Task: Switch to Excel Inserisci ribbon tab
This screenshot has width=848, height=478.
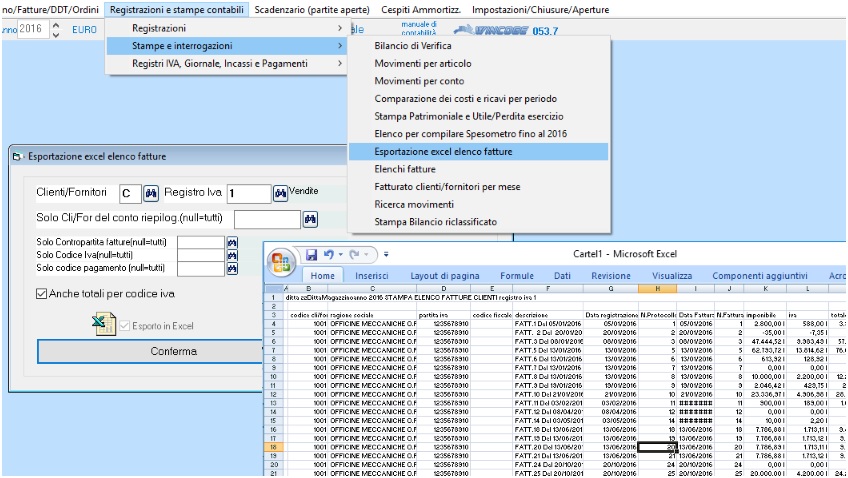Action: (372, 276)
